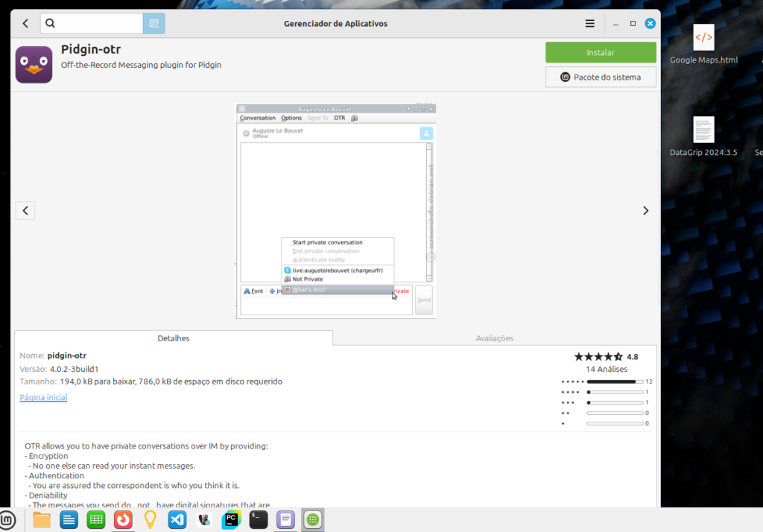
Task: Click the five-star rating bar
Action: pyautogui.click(x=615, y=381)
